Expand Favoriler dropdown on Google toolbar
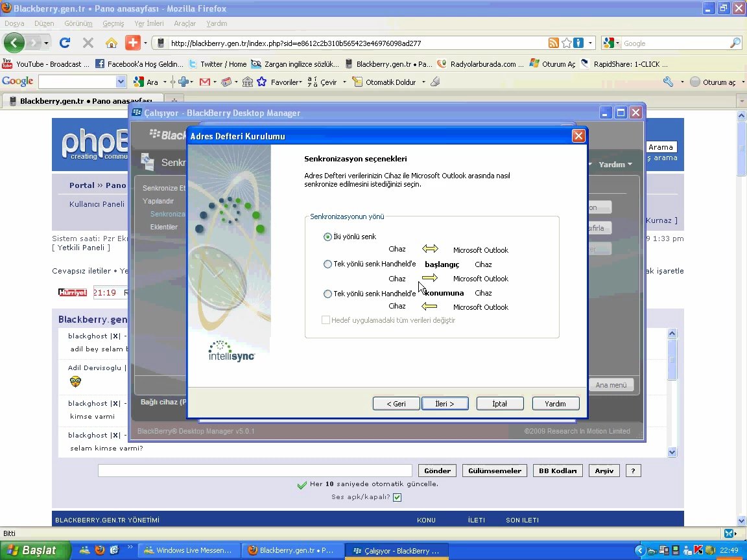The height and width of the screenshot is (560, 747). click(301, 82)
